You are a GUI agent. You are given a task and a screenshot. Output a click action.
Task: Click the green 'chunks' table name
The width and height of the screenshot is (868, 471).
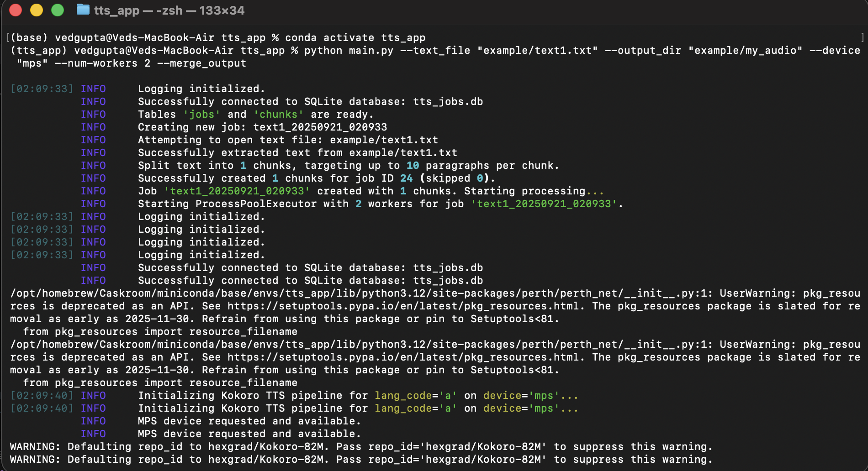click(278, 115)
